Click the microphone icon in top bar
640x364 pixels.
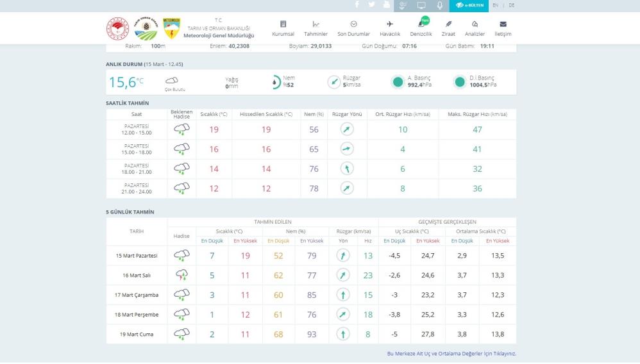pos(440,5)
